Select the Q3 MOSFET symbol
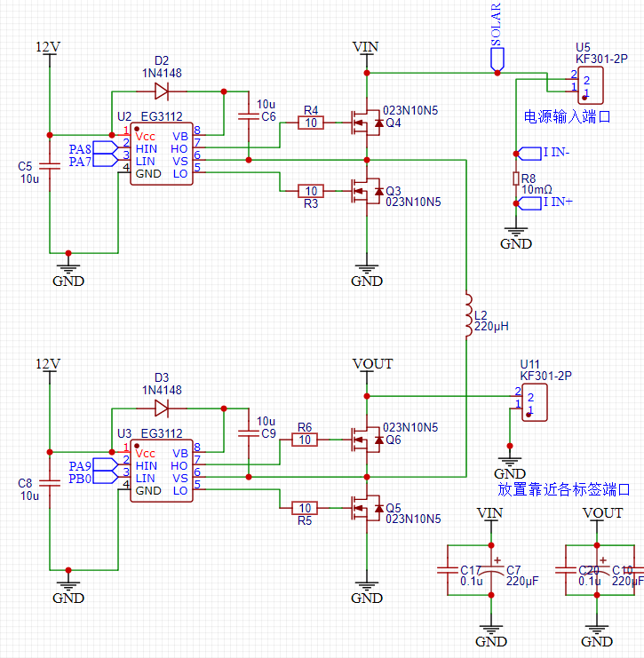 (368, 191)
